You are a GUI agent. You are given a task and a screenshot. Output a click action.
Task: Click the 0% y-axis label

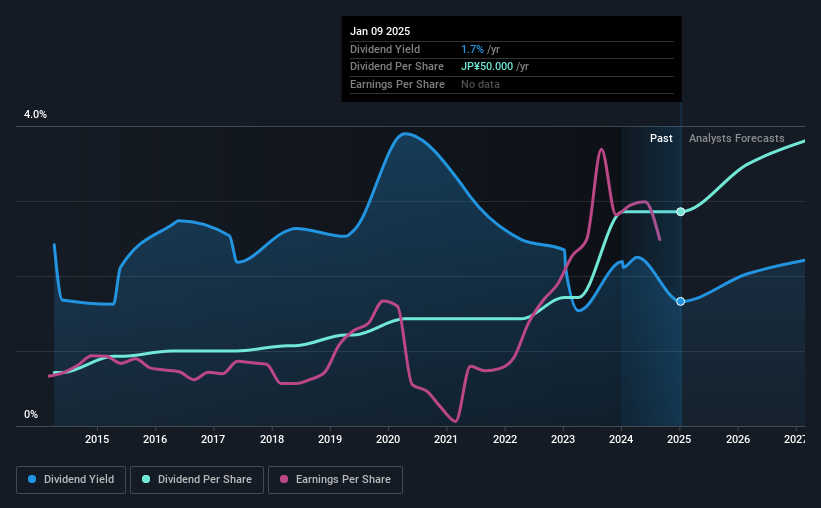click(31, 414)
